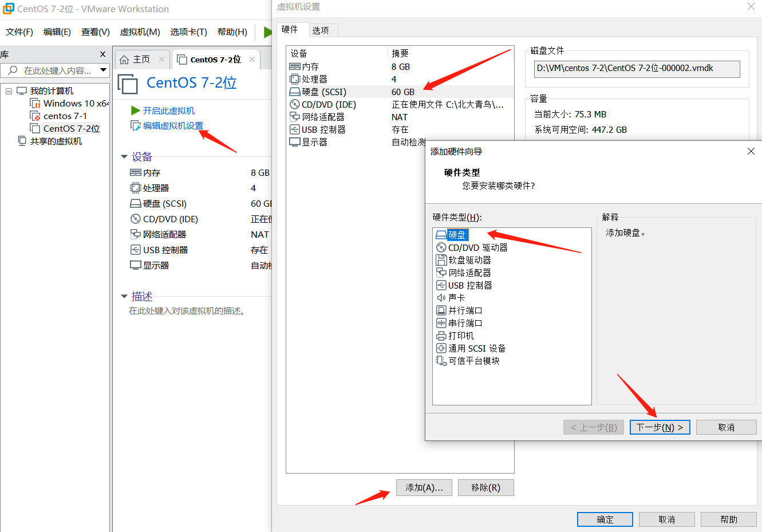The height and width of the screenshot is (532, 762).
Task: Collapse the 我的计算机 tree node
Action: 9,91
